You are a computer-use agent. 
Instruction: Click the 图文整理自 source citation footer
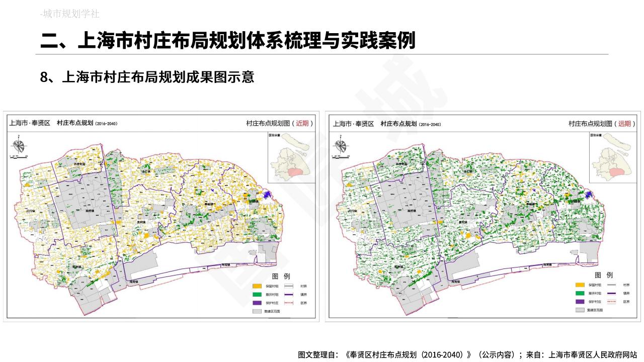pos(468,354)
